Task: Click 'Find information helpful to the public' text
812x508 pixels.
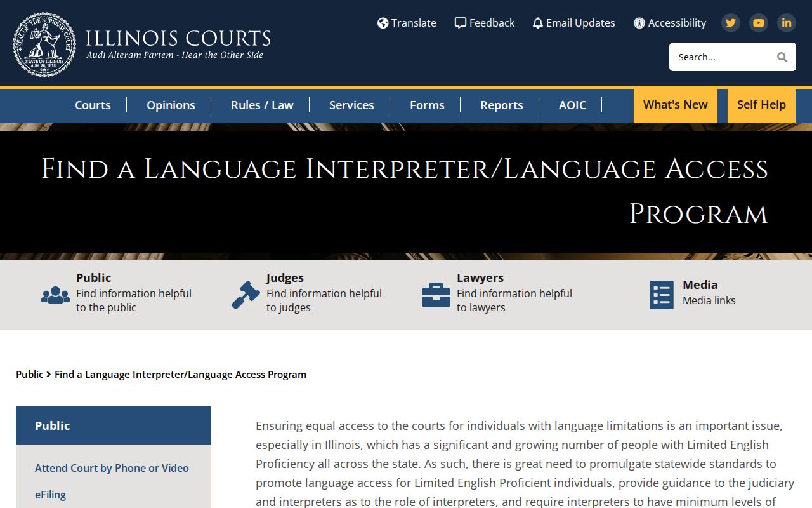Action: 134,300
